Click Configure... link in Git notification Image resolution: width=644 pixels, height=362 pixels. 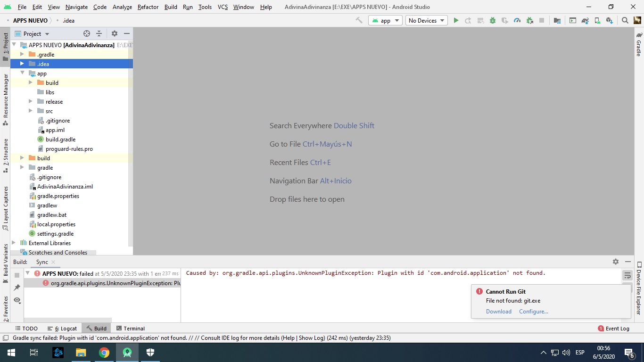[x=534, y=311]
